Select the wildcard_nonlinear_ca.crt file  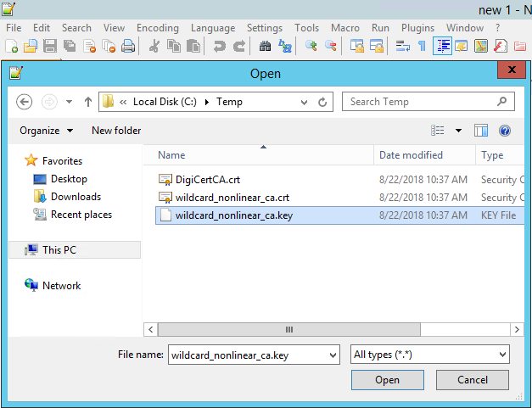coord(339,198)
